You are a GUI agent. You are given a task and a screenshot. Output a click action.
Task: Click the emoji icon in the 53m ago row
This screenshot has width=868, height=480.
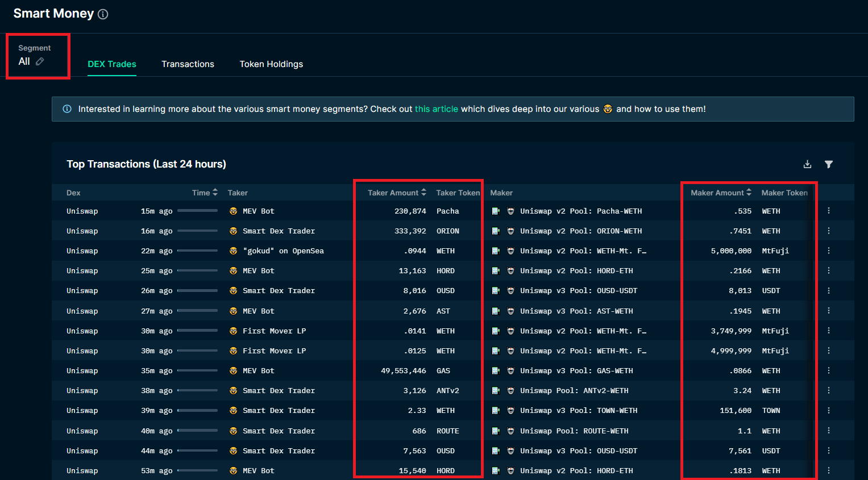233,470
